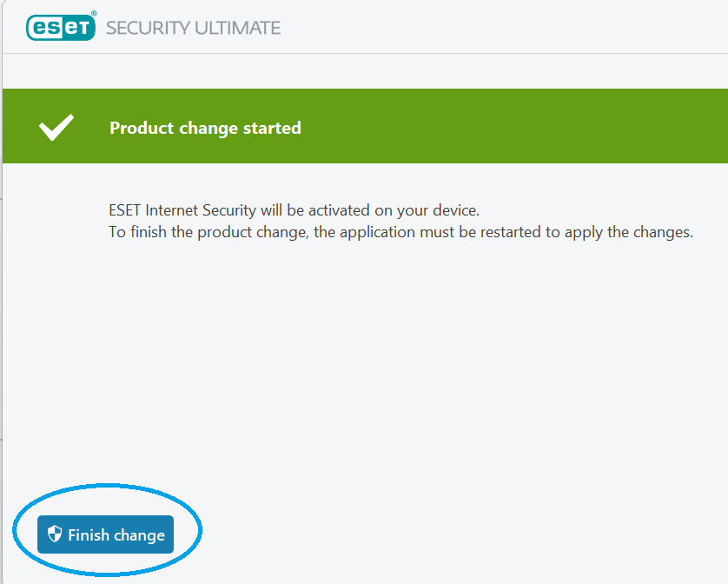The width and height of the screenshot is (728, 584).
Task: Click the word "ULTIMATE" in the header
Action: coord(238,28)
